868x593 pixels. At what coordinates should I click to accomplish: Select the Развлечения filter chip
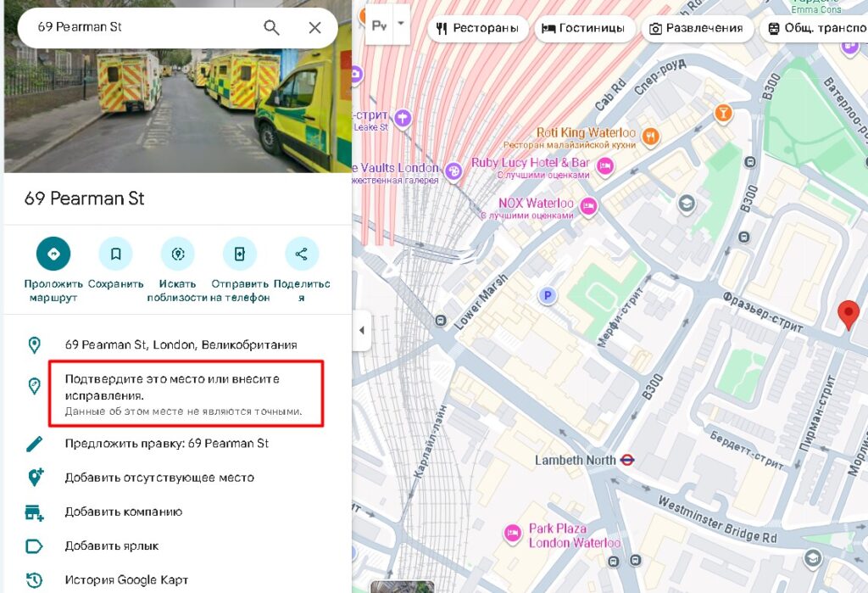click(x=696, y=28)
